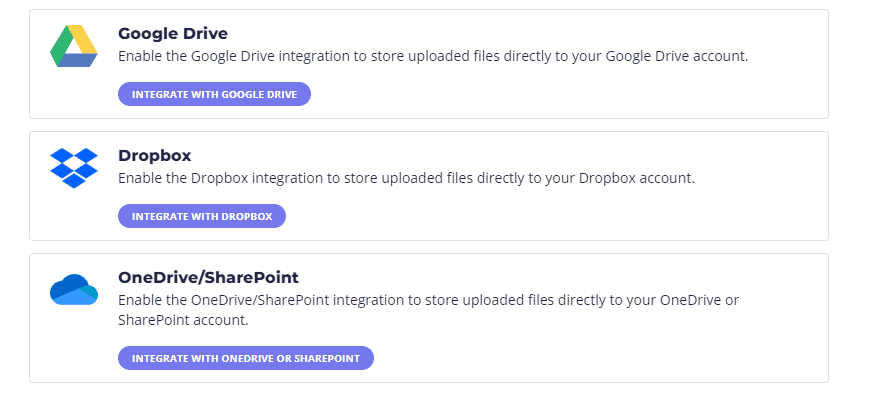Select the Google Drive heading

point(173,33)
